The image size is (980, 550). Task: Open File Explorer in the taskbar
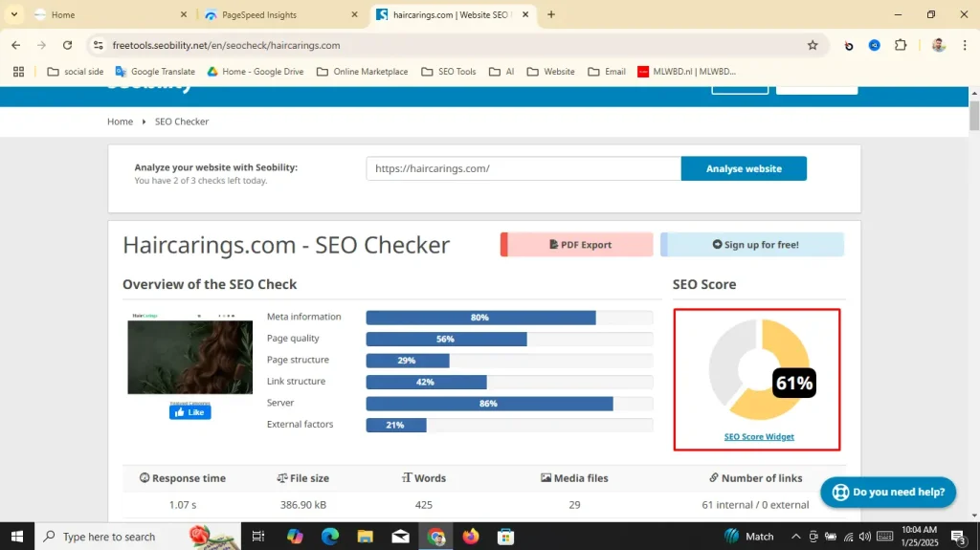(365, 537)
